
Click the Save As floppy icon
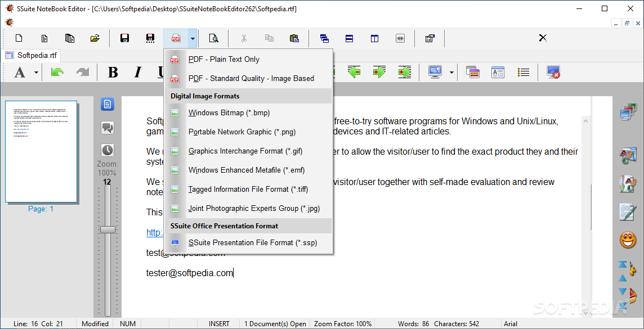(150, 39)
